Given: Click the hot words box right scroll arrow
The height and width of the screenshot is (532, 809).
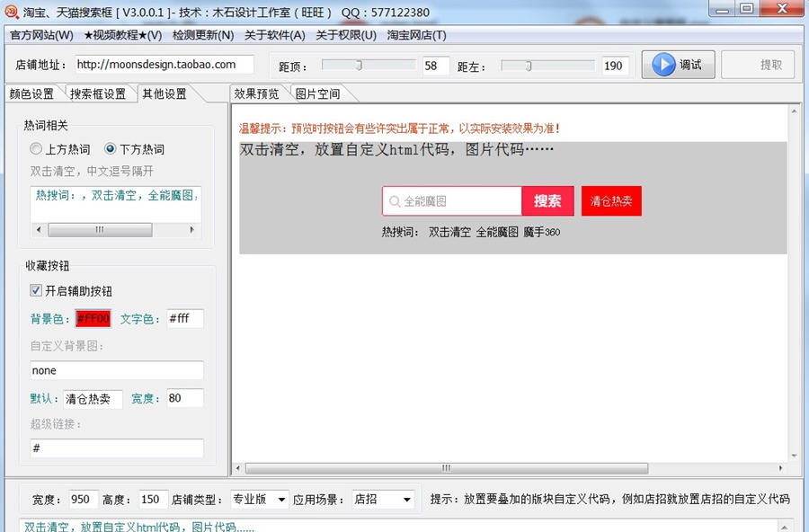Looking at the screenshot, I should [x=192, y=230].
